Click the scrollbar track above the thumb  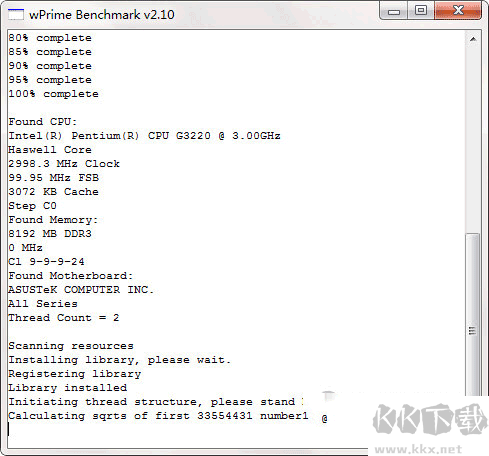[473, 140]
